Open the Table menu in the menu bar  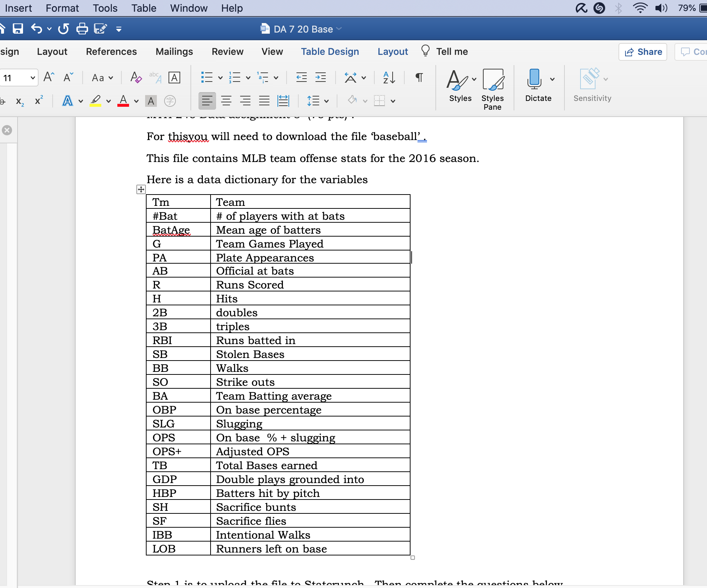[x=143, y=8]
